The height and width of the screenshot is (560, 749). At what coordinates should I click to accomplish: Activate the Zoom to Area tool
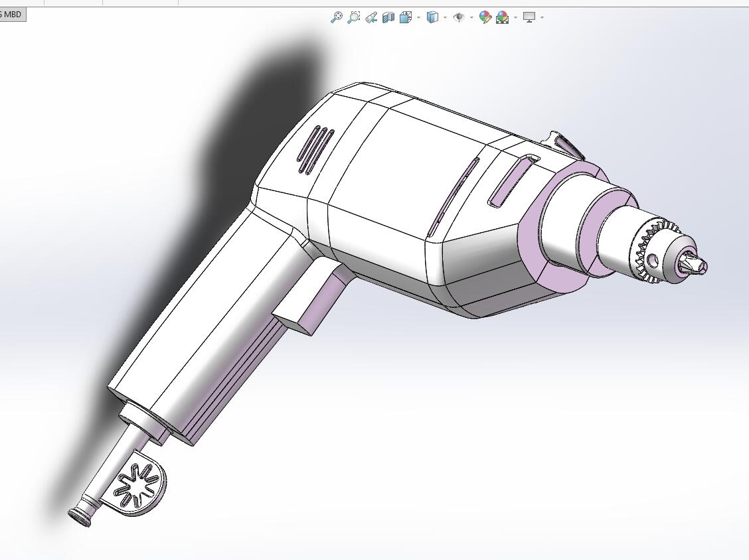coord(353,18)
